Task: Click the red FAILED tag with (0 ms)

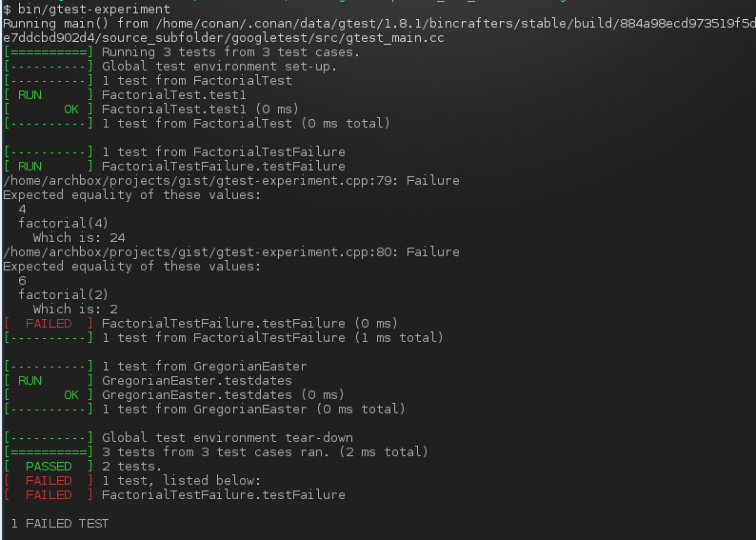Action: pyautogui.click(x=49, y=324)
